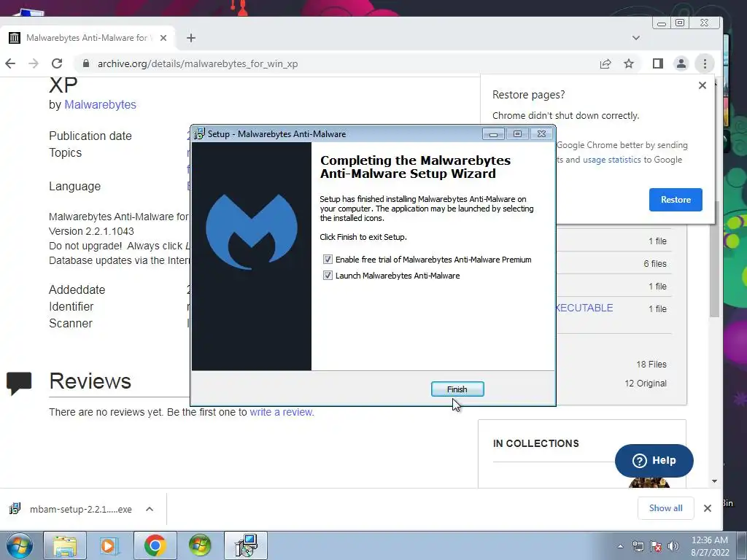747x560 pixels.
Task: Open Action Center flag tray icon
Action: coord(656,546)
